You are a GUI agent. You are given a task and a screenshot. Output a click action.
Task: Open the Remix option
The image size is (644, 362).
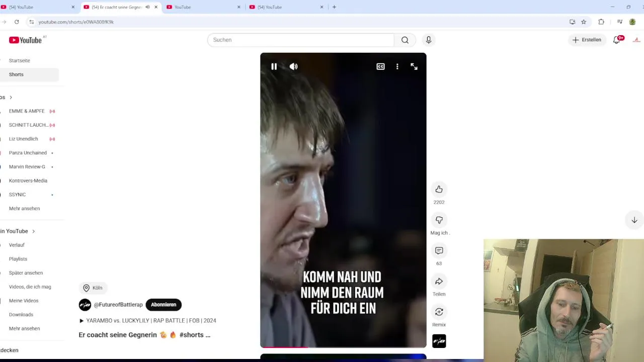(x=439, y=312)
